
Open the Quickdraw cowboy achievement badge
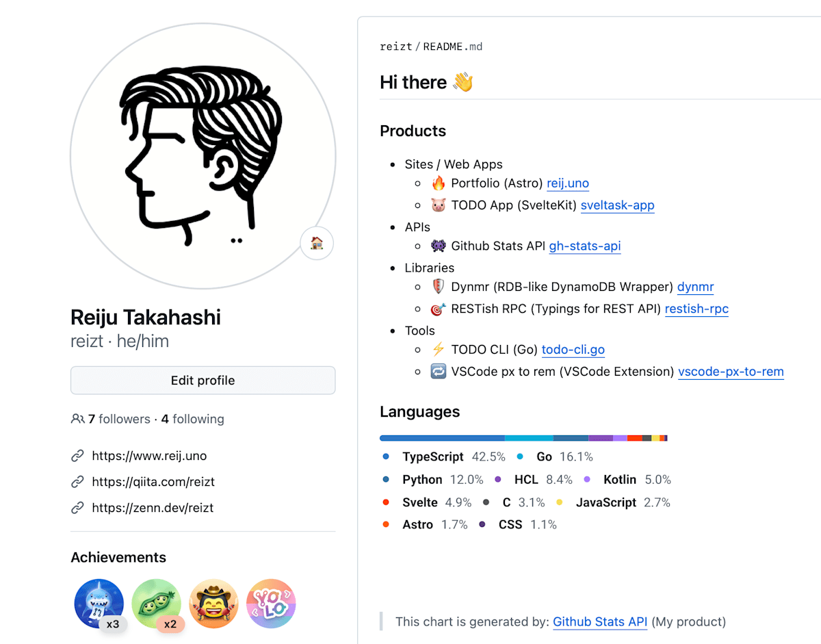(213, 604)
